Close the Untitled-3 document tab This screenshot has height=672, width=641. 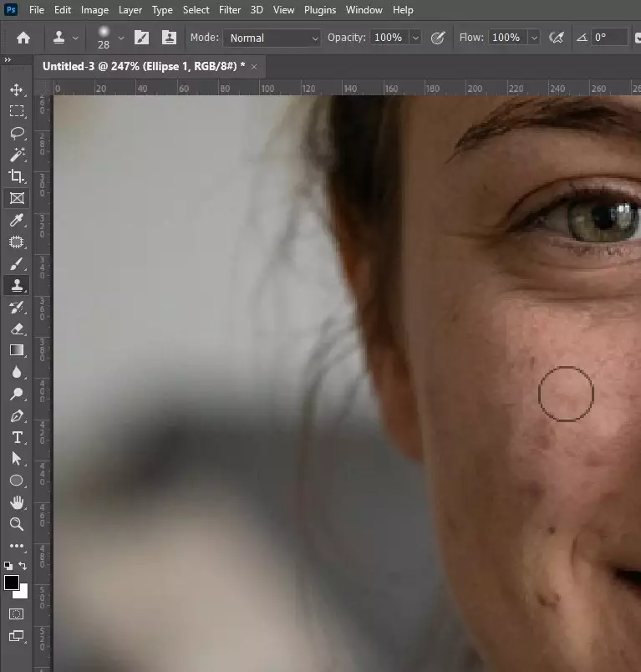(x=254, y=67)
